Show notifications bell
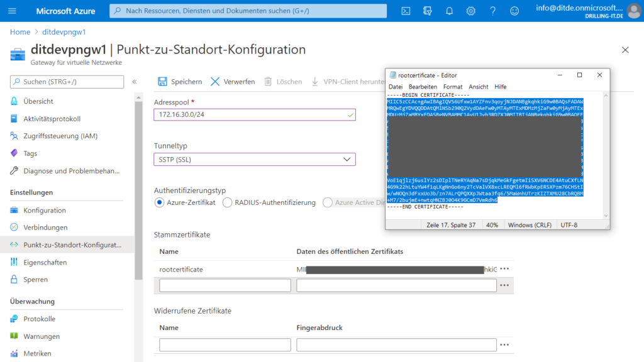Image resolution: width=644 pixels, height=362 pixels. [449, 11]
